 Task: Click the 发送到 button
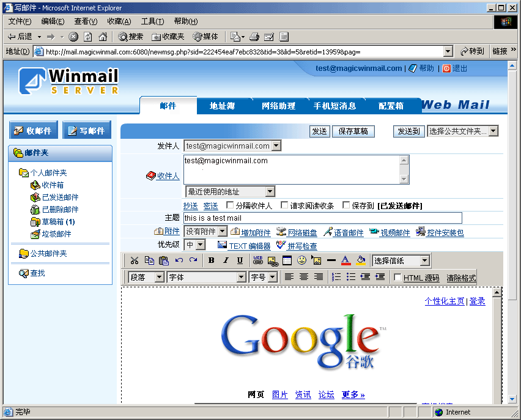click(x=408, y=131)
